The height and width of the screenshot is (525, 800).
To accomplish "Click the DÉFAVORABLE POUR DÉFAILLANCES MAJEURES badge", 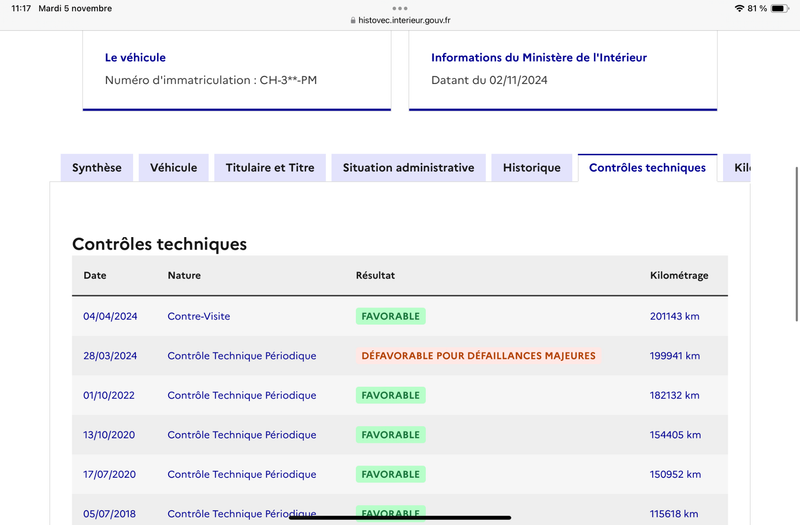I will click(479, 356).
